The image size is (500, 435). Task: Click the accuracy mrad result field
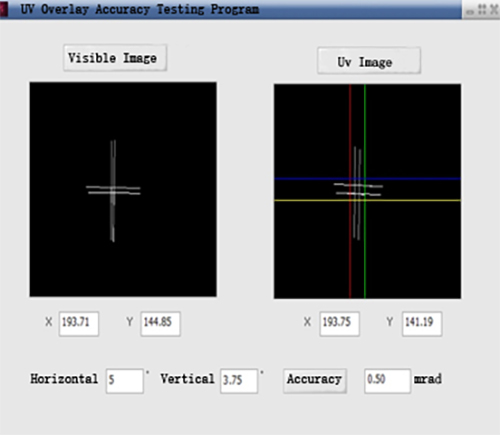point(387,381)
